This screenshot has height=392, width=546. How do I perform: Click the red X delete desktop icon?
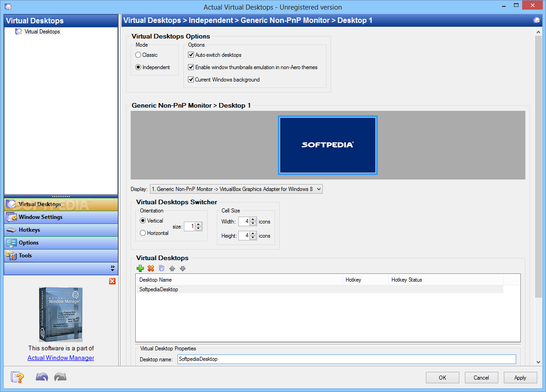coord(151,268)
